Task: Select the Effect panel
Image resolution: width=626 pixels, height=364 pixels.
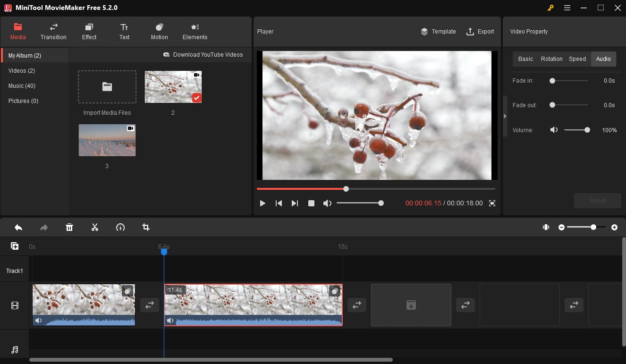Action: point(89,32)
